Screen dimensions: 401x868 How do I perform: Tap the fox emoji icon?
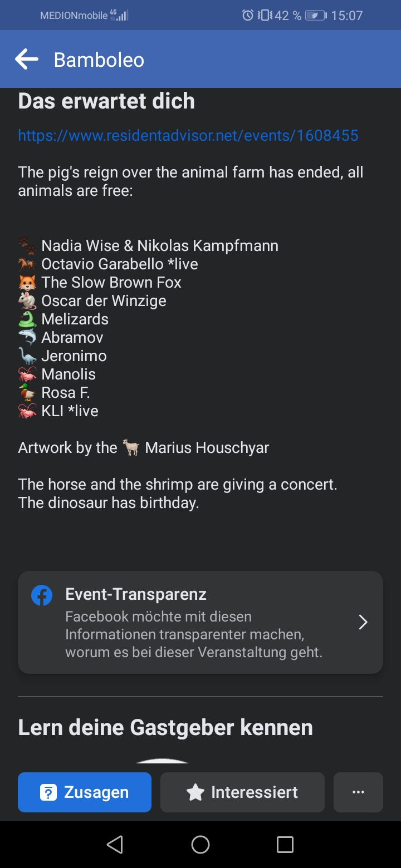27,283
